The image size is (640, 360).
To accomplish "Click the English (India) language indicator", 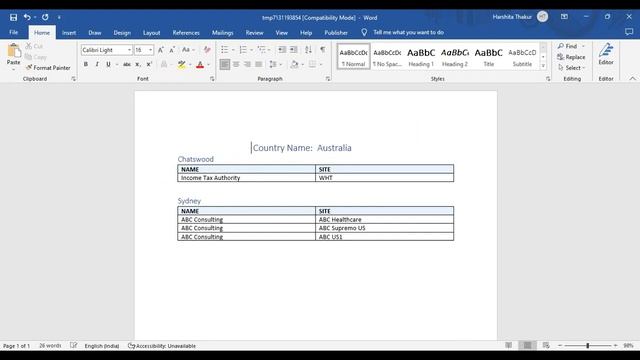I will (x=102, y=346).
